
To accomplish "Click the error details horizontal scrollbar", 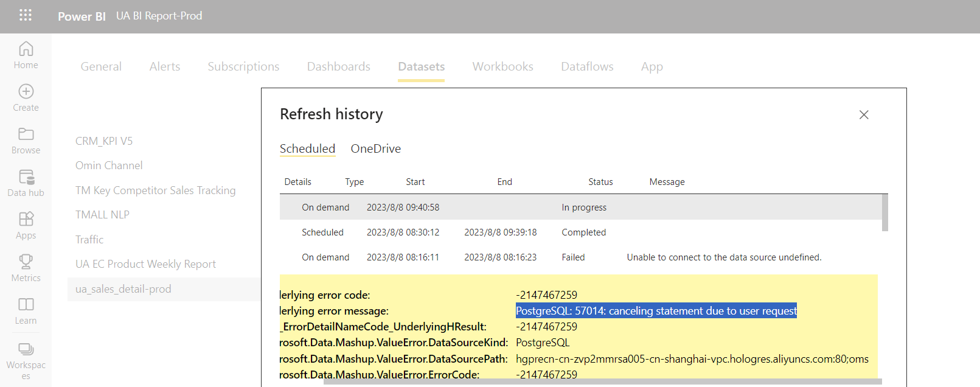I will (x=602, y=382).
